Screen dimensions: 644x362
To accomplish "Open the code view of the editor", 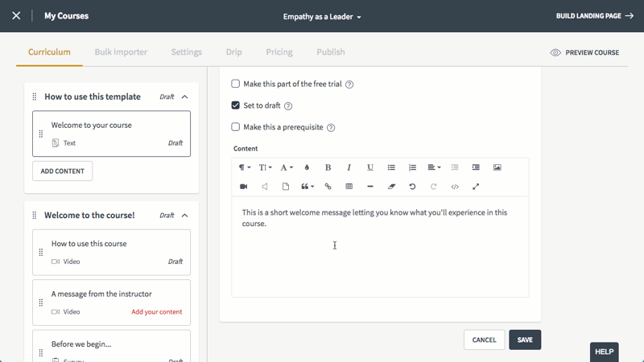I will coord(455,187).
